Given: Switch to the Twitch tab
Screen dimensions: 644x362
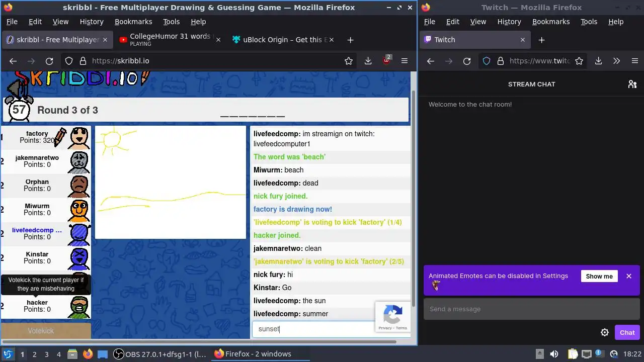Looking at the screenshot, I should tap(475, 40).
